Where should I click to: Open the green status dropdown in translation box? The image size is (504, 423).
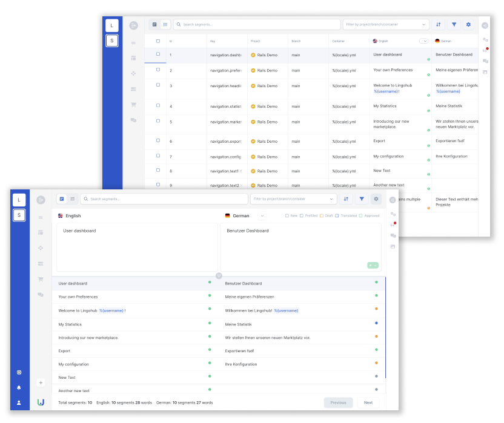[x=373, y=265]
